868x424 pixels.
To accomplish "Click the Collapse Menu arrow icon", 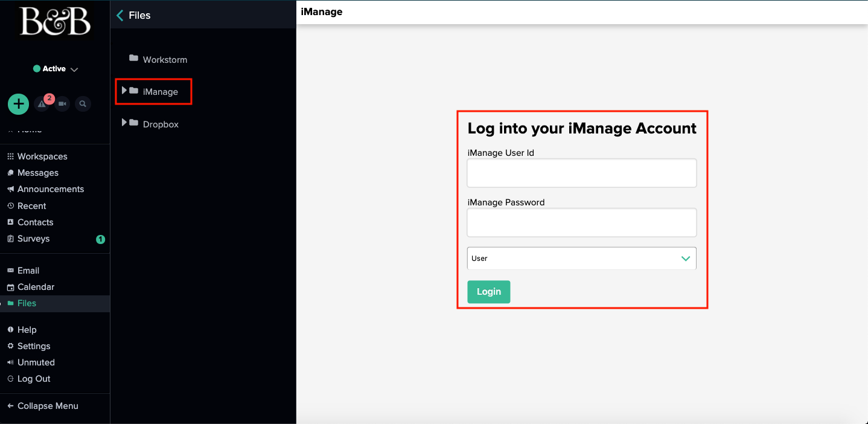I will (10, 406).
